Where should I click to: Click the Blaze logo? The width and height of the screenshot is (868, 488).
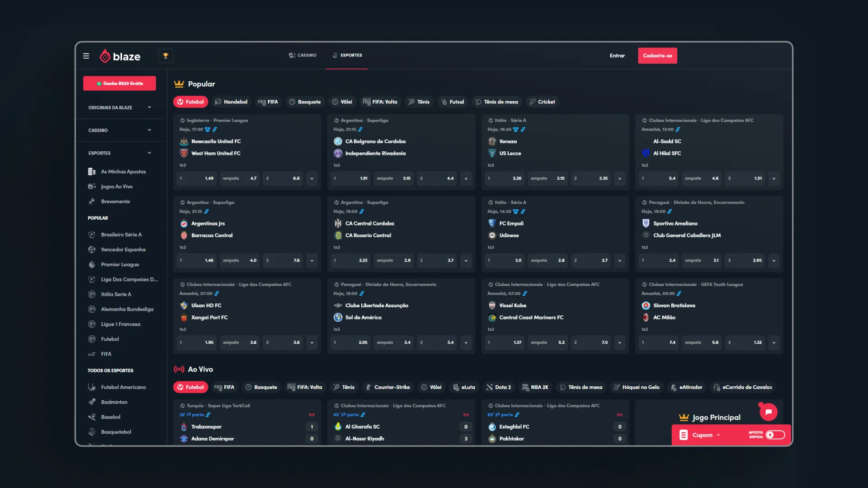[120, 56]
